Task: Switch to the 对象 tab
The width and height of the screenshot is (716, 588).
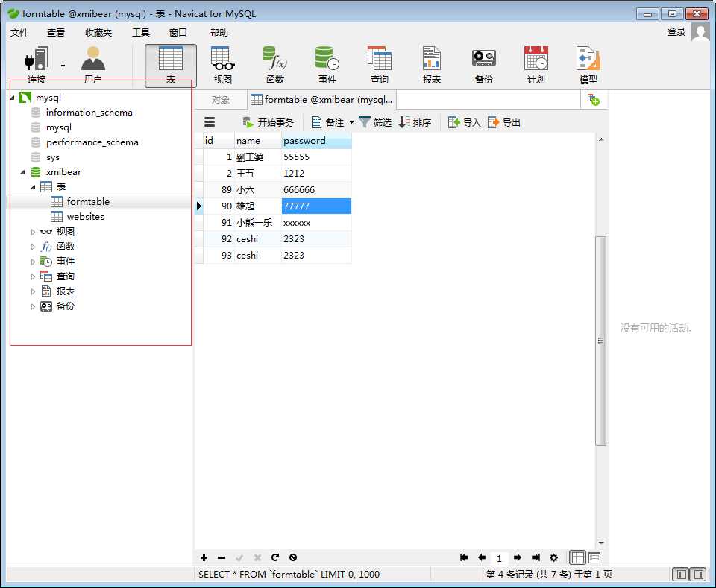Action: tap(221, 100)
